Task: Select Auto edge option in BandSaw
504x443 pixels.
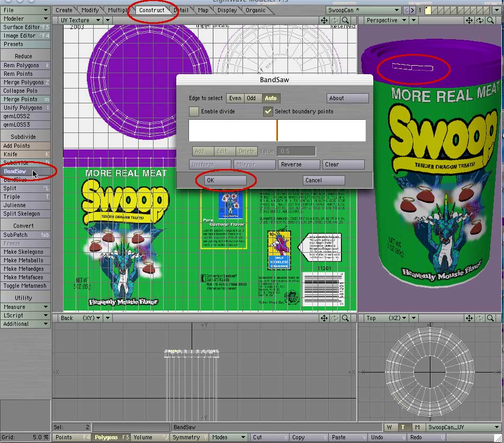Action: coord(271,98)
